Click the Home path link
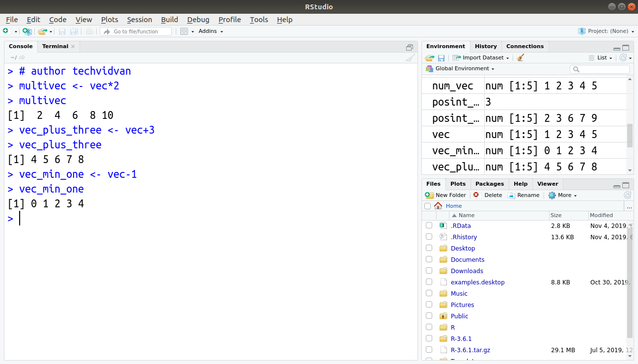This screenshot has height=364, width=638. pyautogui.click(x=454, y=206)
